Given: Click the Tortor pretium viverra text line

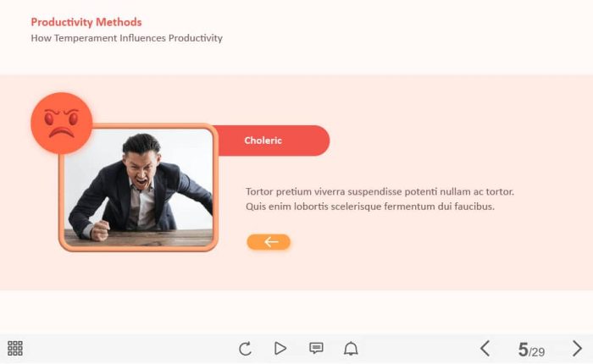Looking at the screenshot, I should pyautogui.click(x=380, y=191).
